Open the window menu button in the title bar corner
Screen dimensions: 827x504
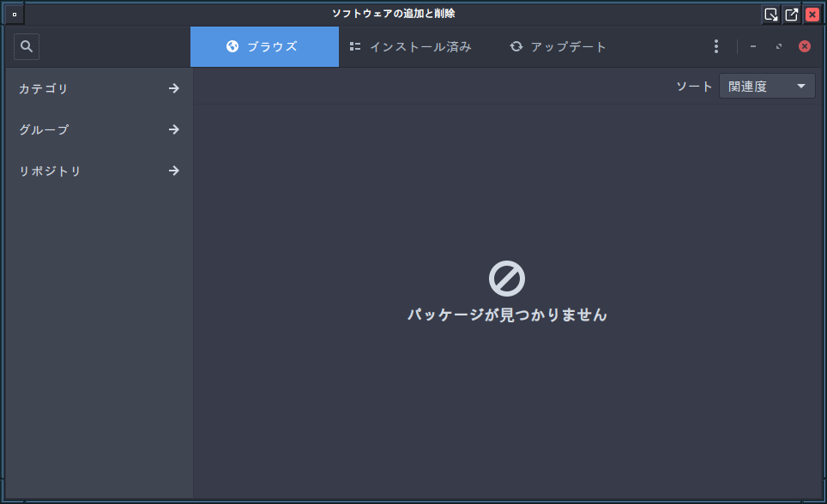click(x=15, y=15)
